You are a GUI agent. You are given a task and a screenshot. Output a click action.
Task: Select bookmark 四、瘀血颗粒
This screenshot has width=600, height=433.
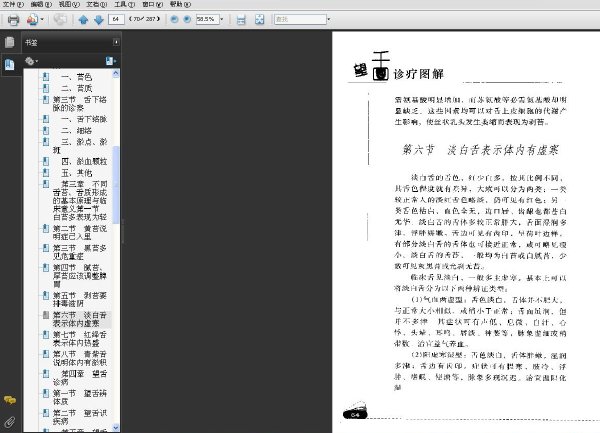point(84,161)
